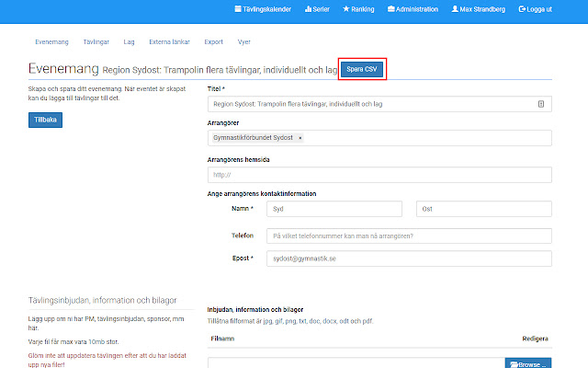Click the Tävlingsinbjudan, information och bilagor heading
588x368 pixels.
click(x=102, y=301)
